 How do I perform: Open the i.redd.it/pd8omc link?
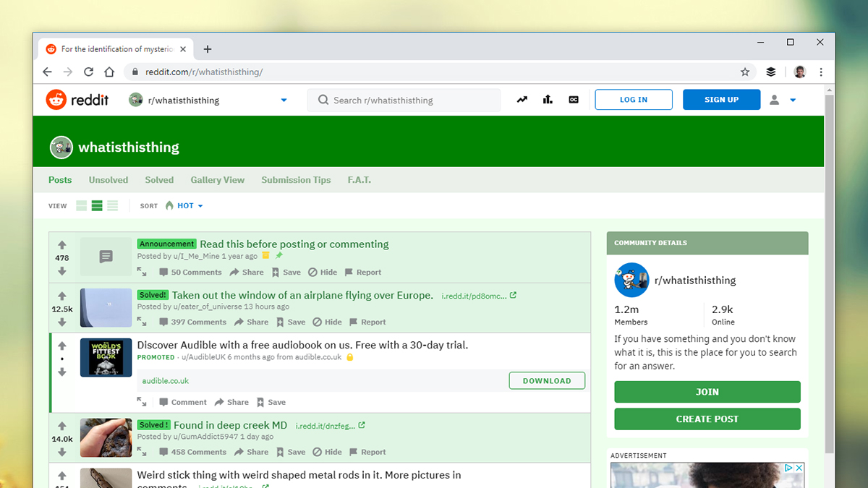tap(477, 296)
